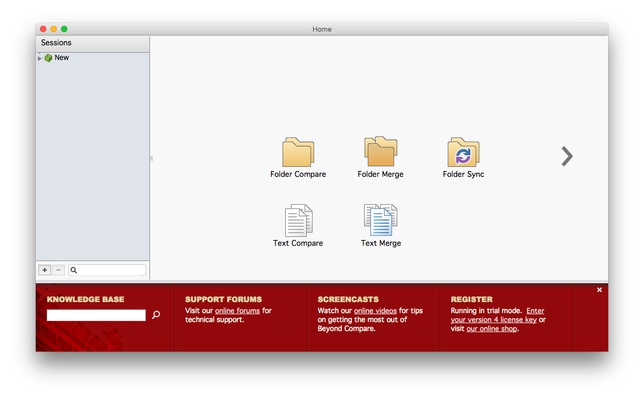The height and width of the screenshot is (400, 644).
Task: Open a Folder Compare session
Action: (297, 153)
